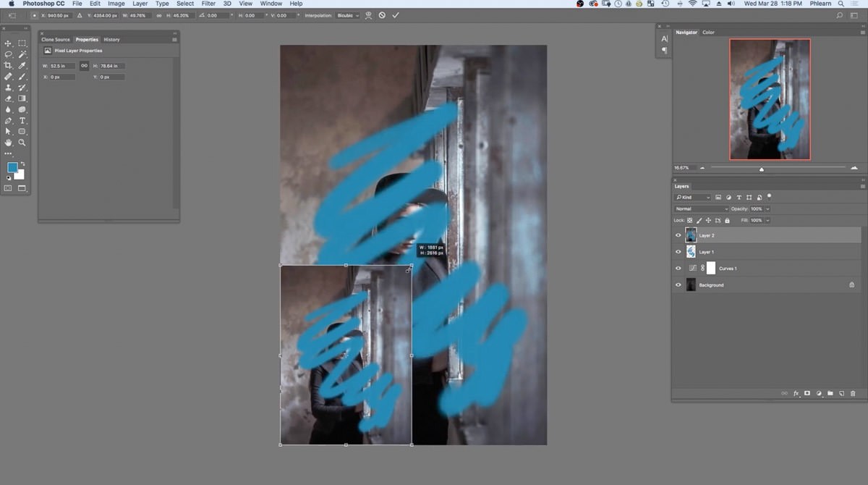Hide the Background layer
Viewport: 868px width, 485px height.
678,285
